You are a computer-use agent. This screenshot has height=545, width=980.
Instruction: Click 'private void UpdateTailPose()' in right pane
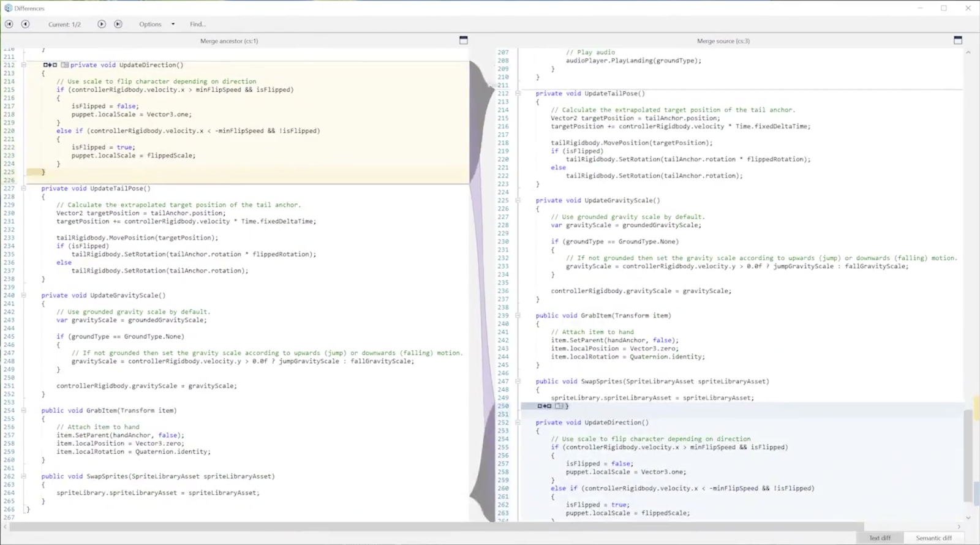(590, 94)
